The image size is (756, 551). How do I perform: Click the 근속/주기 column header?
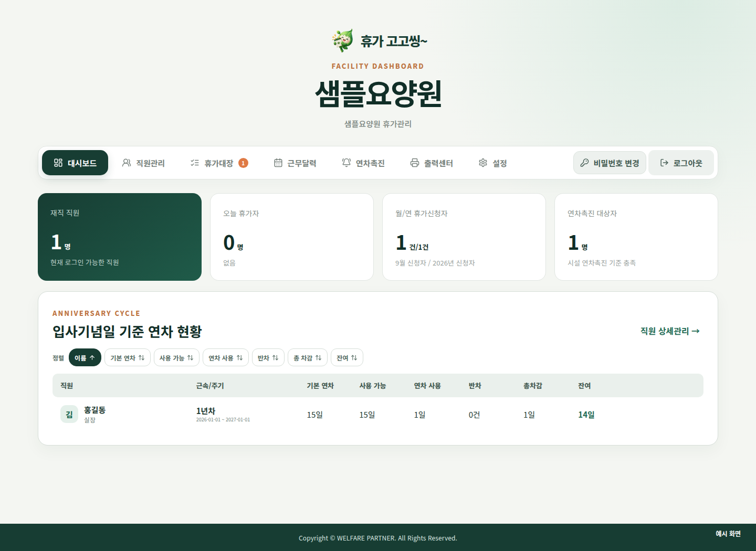210,386
